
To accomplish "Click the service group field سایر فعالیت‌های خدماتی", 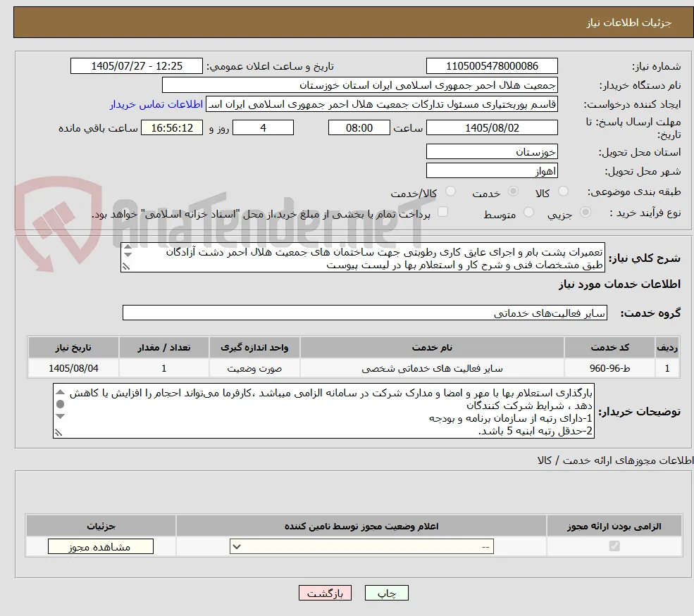I will [x=365, y=313].
